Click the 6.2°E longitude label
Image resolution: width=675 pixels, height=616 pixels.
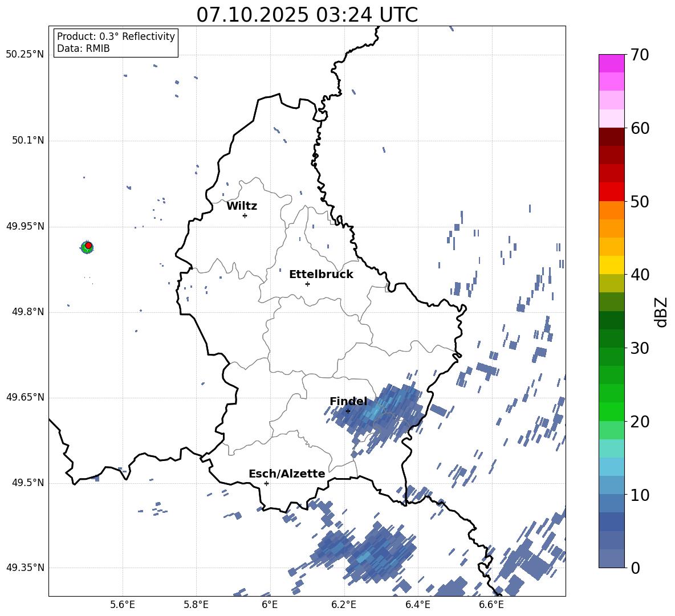tap(344, 605)
